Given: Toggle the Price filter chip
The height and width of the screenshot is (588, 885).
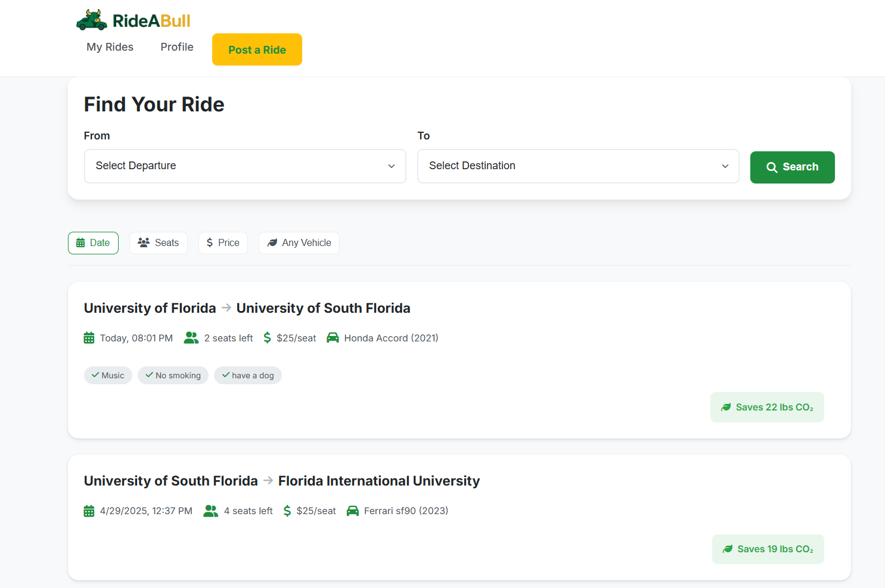Looking at the screenshot, I should (x=223, y=243).
